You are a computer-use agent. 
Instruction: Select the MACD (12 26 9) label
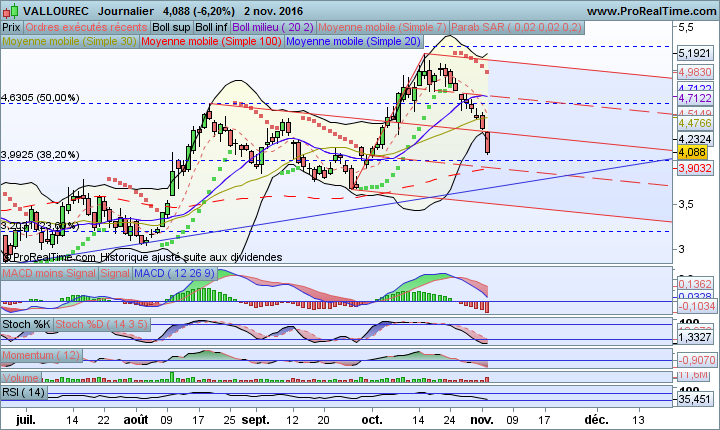[x=174, y=273]
